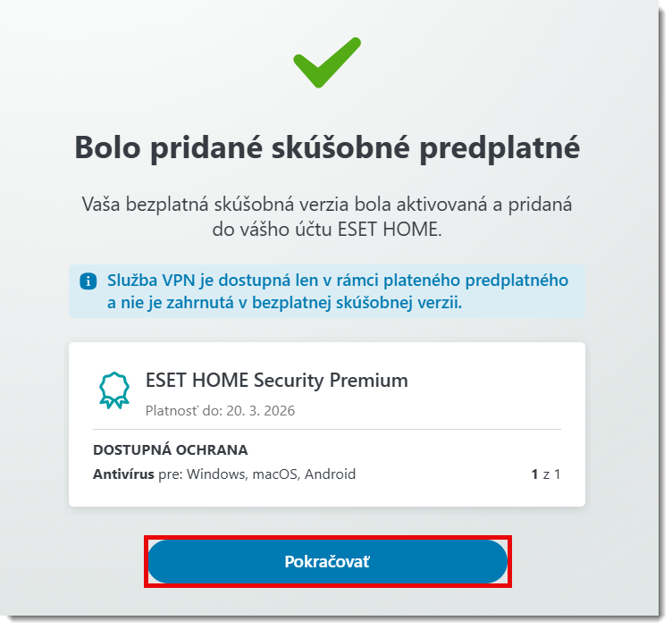Click the ESET HOME Security Premium title
This screenshot has width=672, height=629.
pos(276,380)
